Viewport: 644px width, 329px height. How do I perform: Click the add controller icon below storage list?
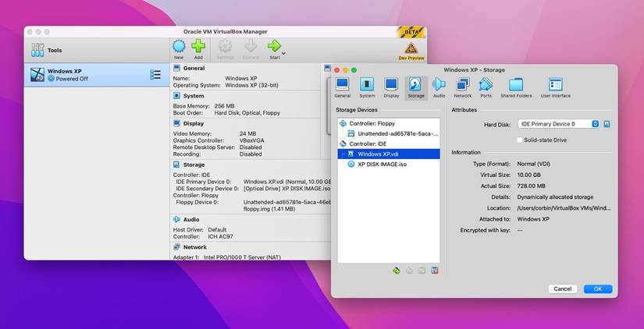(x=397, y=271)
